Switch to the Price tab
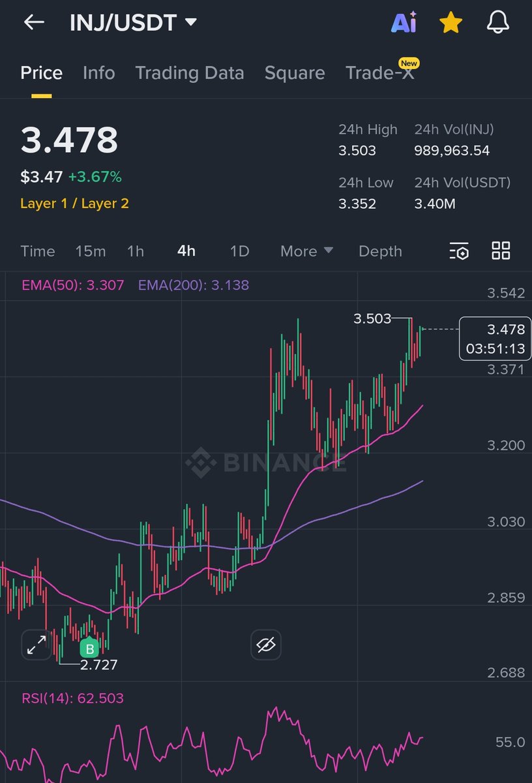The height and width of the screenshot is (783, 532). 42,72
